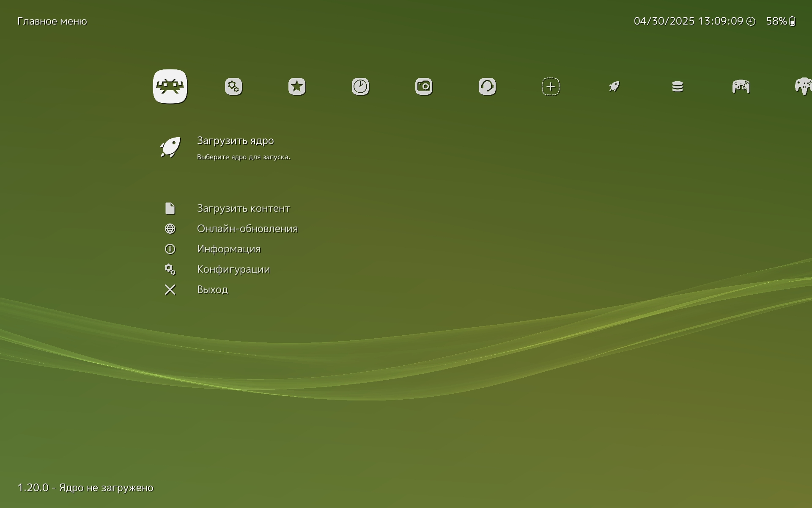Select the RetroArch main menu invader icon

point(170,86)
